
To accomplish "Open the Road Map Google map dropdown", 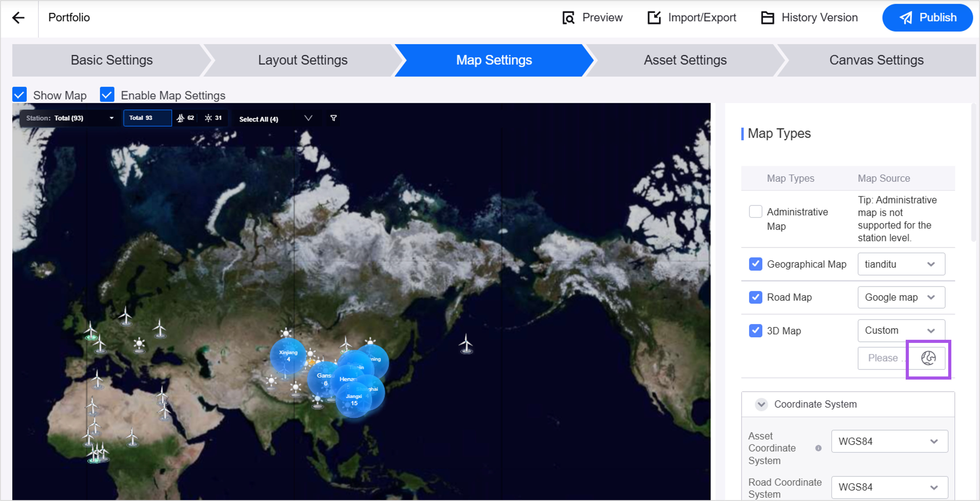I will click(x=900, y=297).
